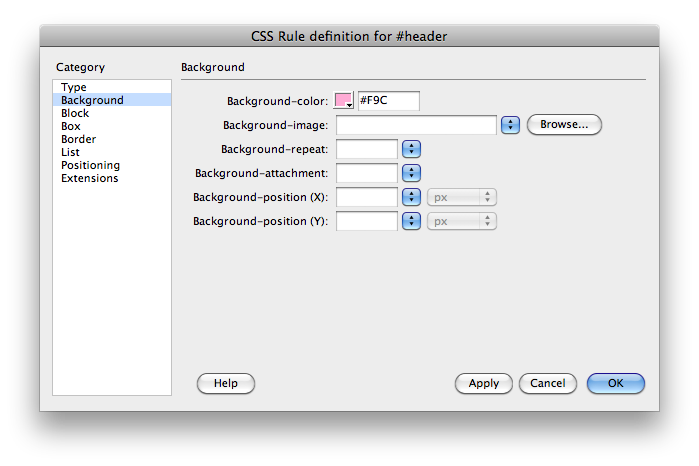Expand the Background-attachment dropdown

[411, 173]
